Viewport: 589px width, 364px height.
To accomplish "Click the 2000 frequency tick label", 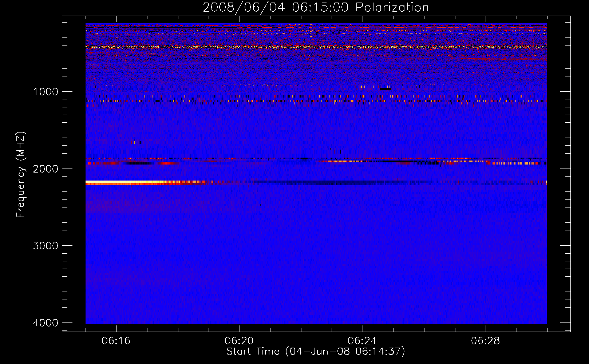I will (x=46, y=169).
